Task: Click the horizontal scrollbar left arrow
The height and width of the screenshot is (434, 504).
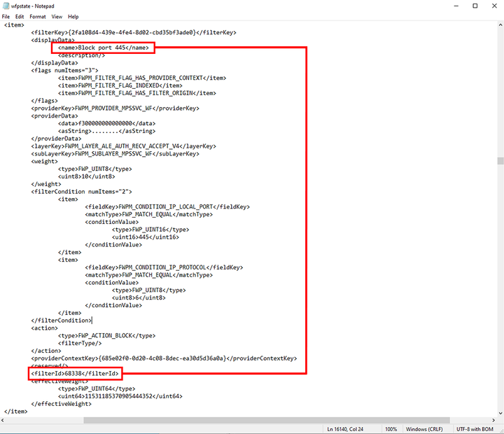Action: 3,420
